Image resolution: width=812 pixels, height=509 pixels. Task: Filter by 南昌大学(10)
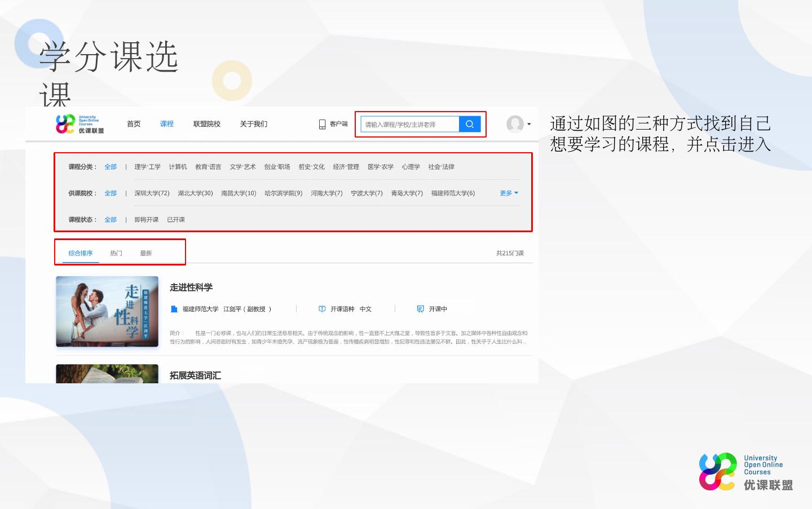239,193
